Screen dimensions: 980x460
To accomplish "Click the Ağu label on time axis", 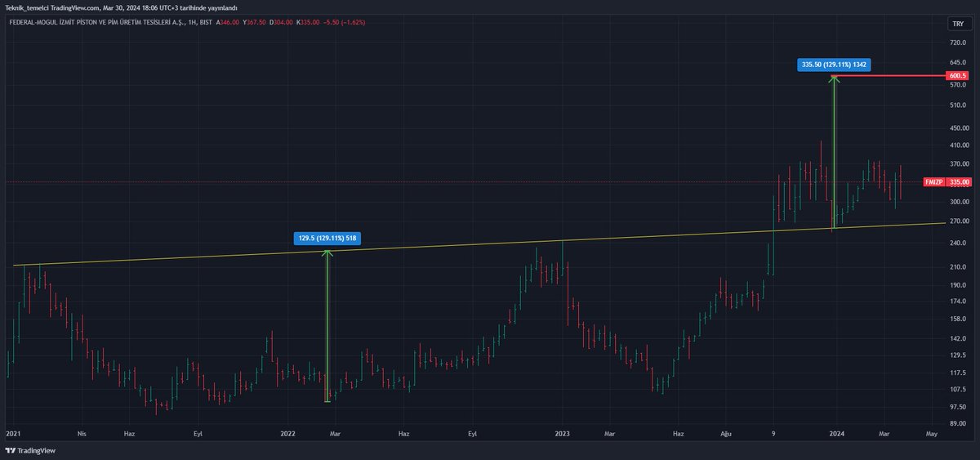I will pos(724,435).
